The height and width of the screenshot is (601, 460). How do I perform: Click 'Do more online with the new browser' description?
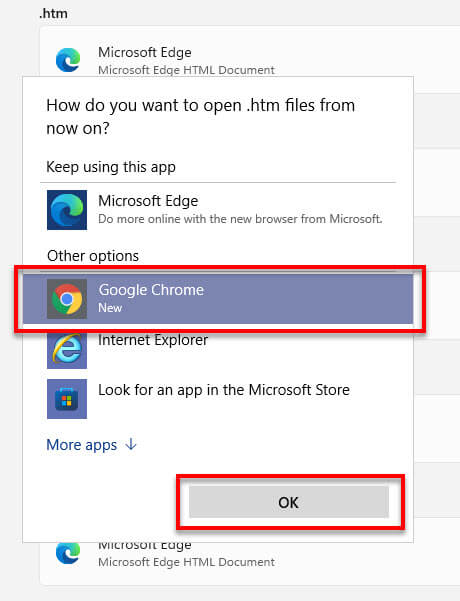(x=240, y=219)
